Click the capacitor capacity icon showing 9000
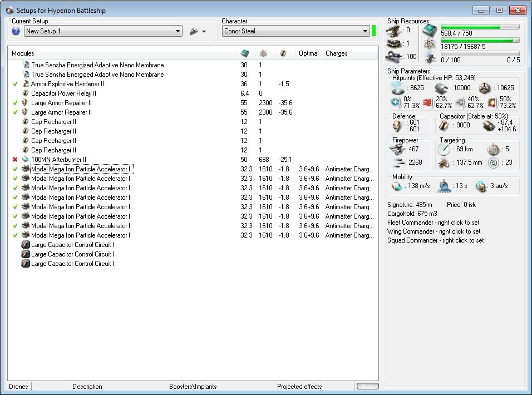The height and width of the screenshot is (395, 532). coord(444,126)
